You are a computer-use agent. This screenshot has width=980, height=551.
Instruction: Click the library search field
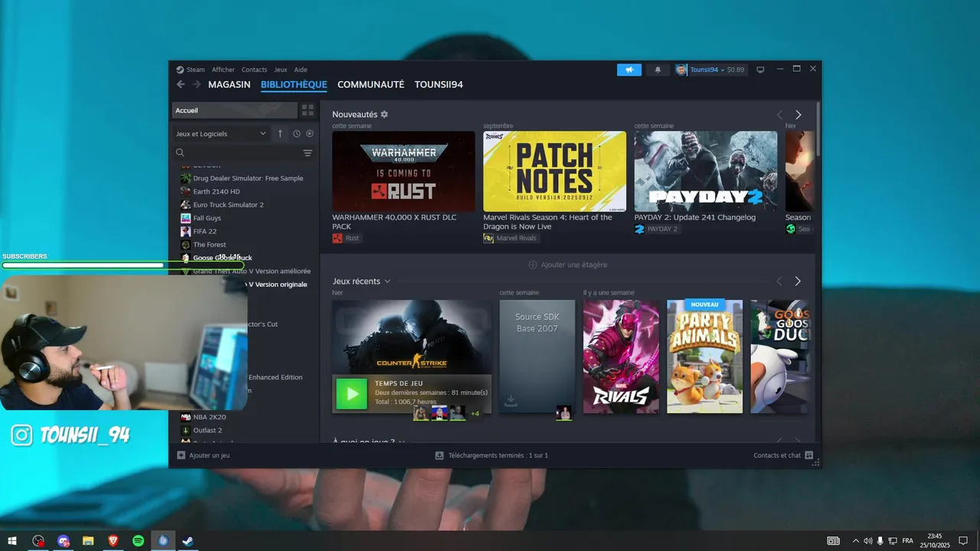237,153
